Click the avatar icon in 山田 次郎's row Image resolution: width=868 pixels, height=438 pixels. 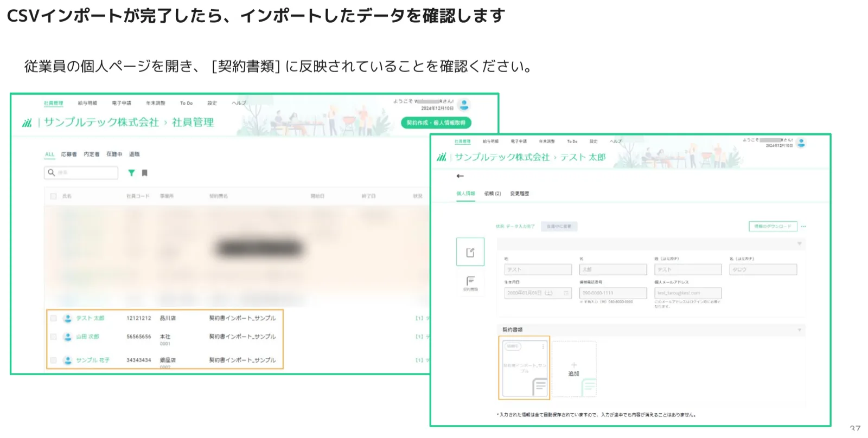(68, 337)
